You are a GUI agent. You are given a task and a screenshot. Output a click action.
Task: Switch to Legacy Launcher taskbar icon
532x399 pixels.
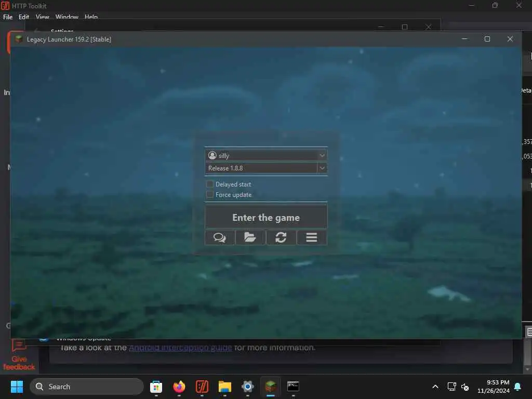point(270,387)
